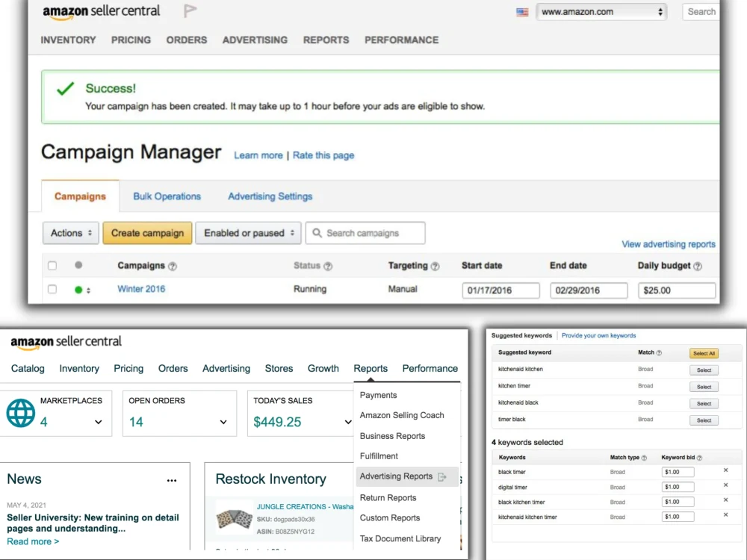Image resolution: width=747 pixels, height=560 pixels.
Task: Click help icon next to Campaigns column
Action: pyautogui.click(x=173, y=267)
